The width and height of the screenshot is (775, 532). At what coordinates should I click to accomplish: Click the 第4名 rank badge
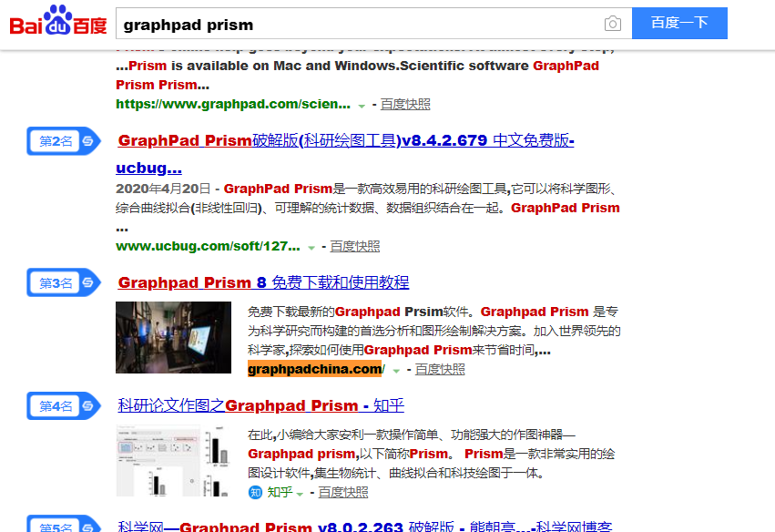click(64, 406)
